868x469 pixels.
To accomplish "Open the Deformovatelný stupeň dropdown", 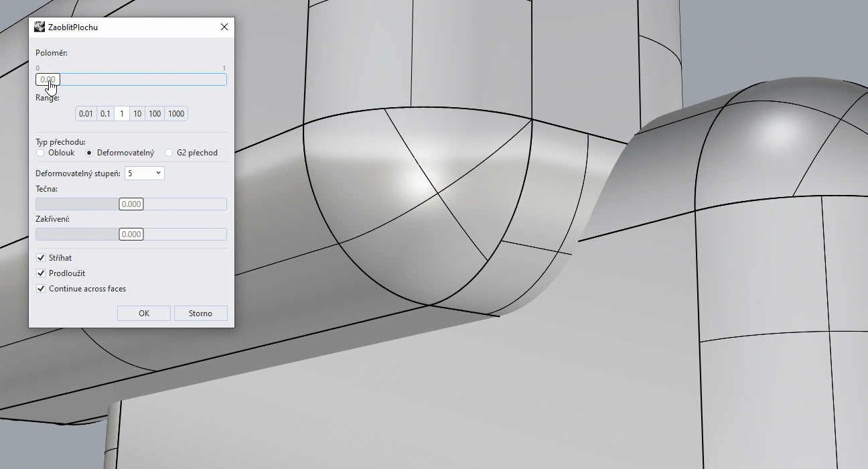I will click(145, 174).
